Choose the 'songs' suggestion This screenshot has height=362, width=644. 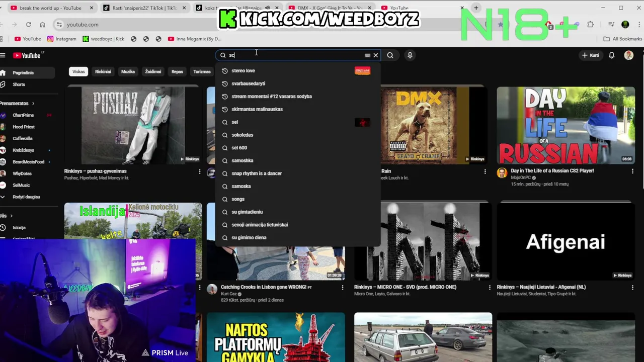coord(298,199)
